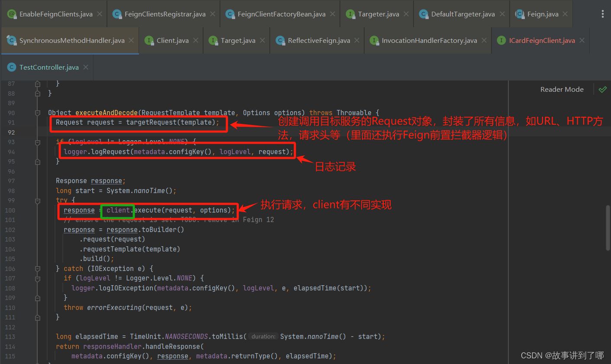The width and height of the screenshot is (611, 364).
Task: Close the Targeter.java tab
Action: [x=406, y=14]
